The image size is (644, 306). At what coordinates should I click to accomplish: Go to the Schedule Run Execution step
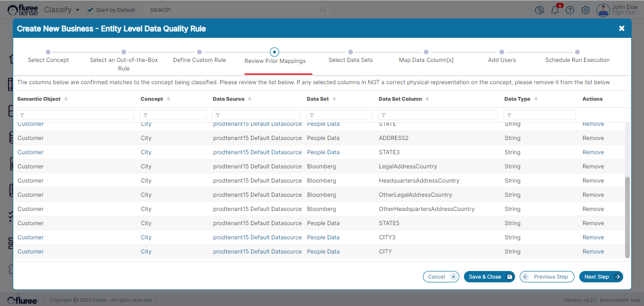[x=577, y=52]
